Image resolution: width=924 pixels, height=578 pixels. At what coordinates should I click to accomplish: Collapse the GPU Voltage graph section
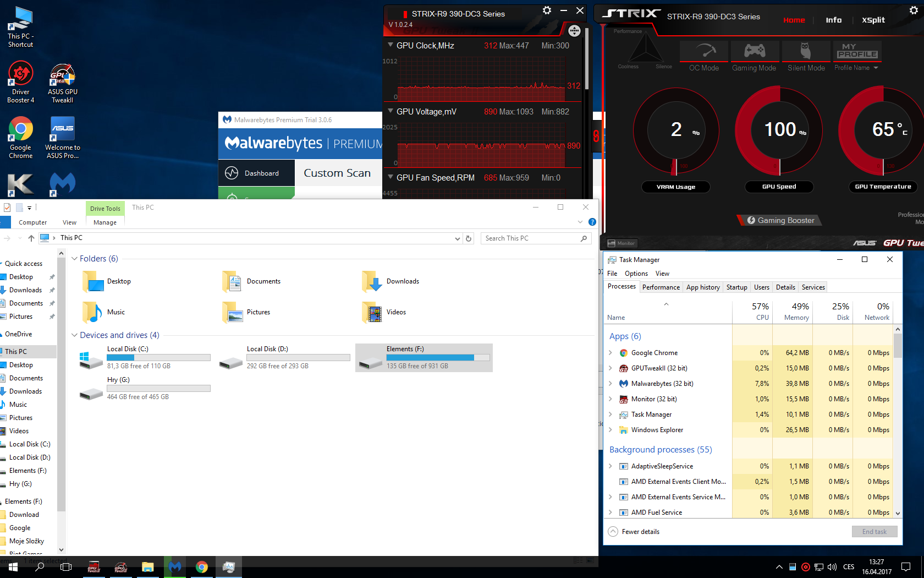(x=391, y=111)
